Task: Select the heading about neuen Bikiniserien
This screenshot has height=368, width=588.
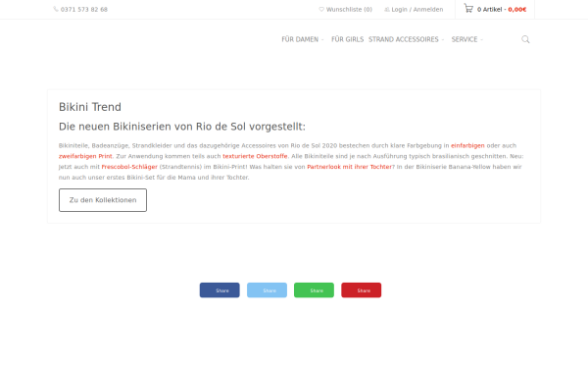Action: pyautogui.click(x=182, y=127)
